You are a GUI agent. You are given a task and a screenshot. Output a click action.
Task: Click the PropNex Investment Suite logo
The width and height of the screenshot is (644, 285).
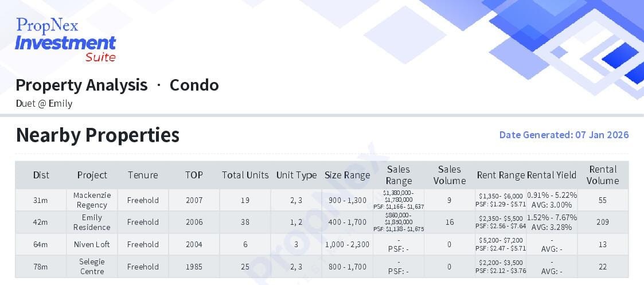[x=66, y=40]
